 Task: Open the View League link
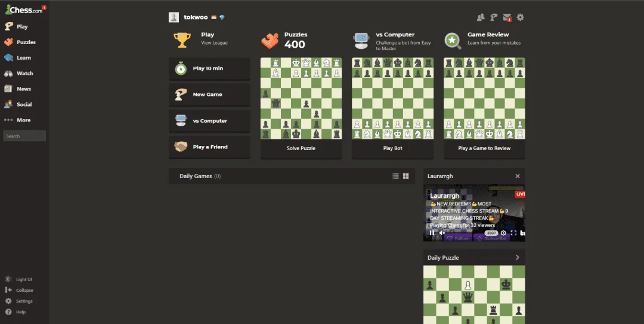(215, 43)
